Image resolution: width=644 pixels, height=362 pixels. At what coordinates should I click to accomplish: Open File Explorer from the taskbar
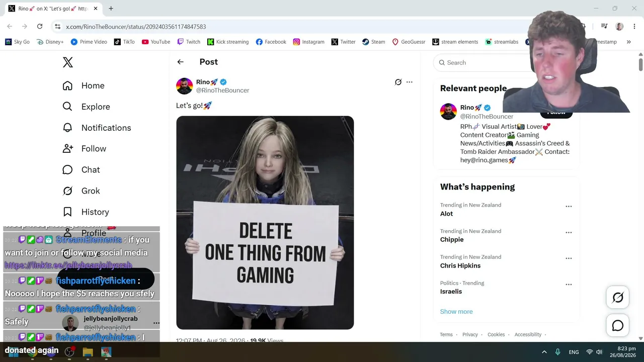coord(88,352)
